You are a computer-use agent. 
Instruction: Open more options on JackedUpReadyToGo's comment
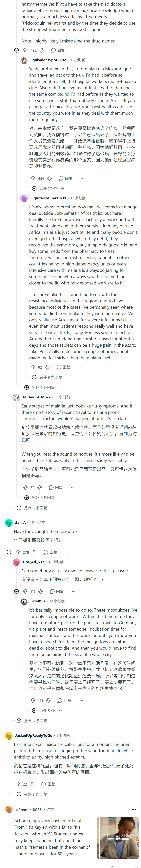tap(65, 784)
